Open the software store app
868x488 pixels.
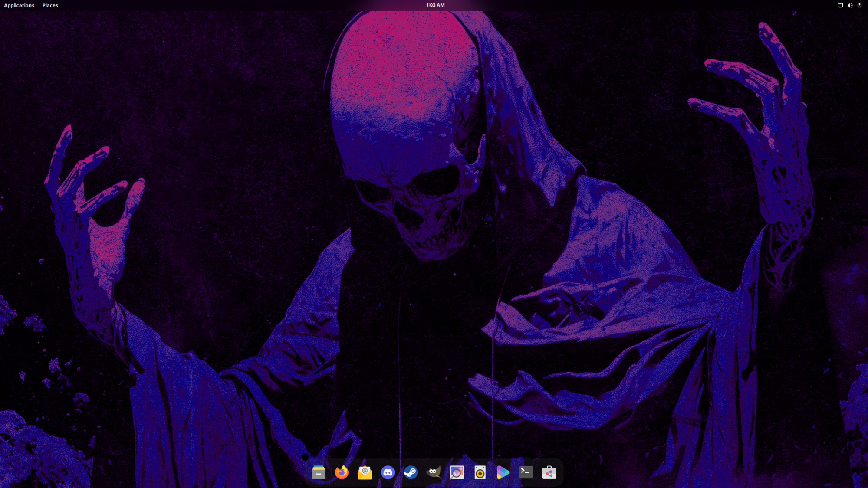[x=549, y=472]
